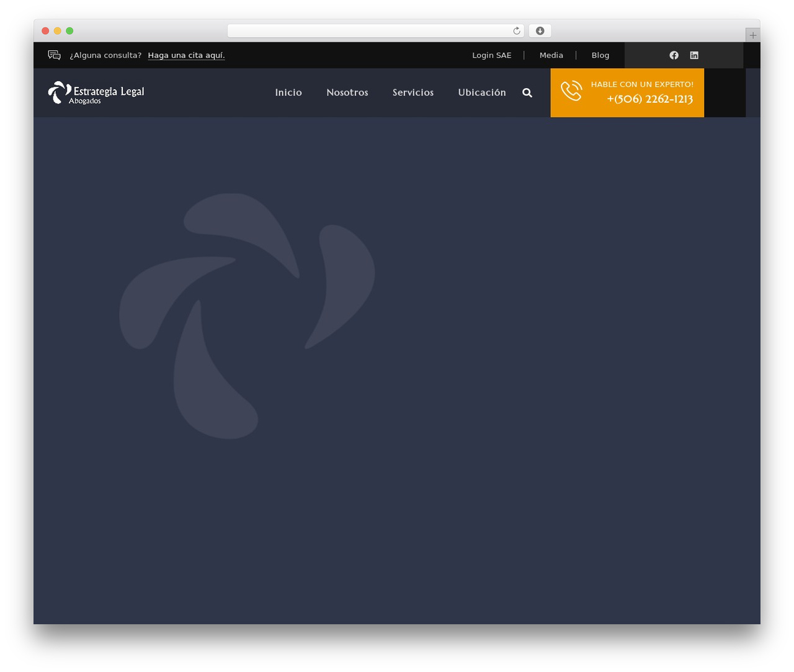The image size is (794, 672).
Task: Click the Estrategia Legal Abogados logo
Action: pyautogui.click(x=96, y=92)
